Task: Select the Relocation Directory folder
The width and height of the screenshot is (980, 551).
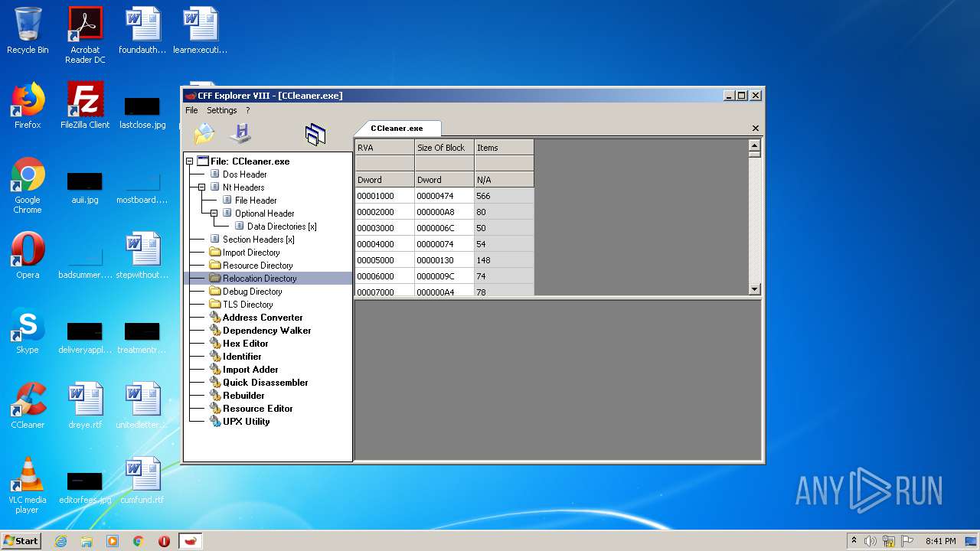Action: 260,279
